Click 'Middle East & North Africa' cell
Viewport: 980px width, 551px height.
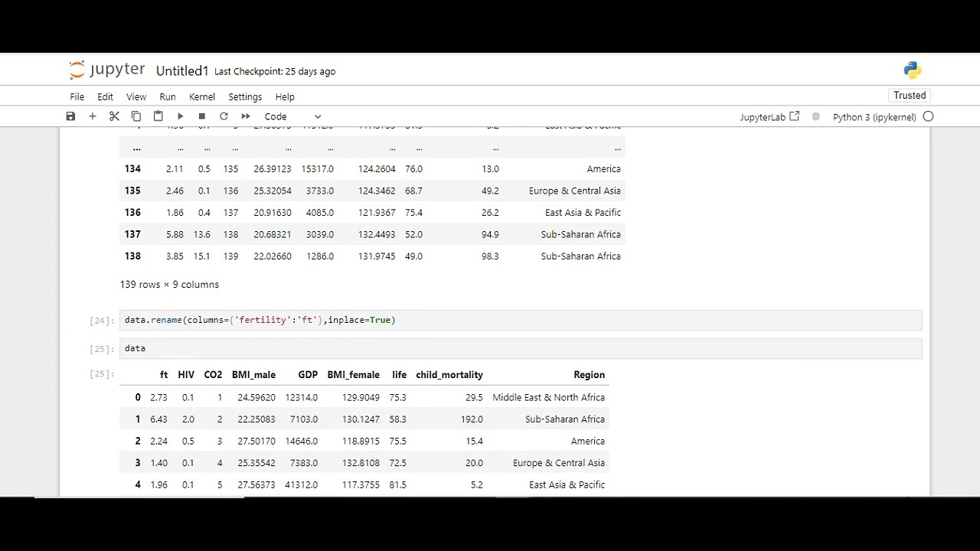[x=548, y=397]
